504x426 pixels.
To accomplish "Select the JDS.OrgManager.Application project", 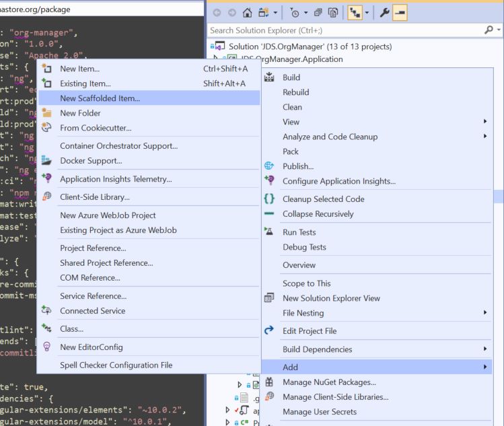I will [x=291, y=59].
